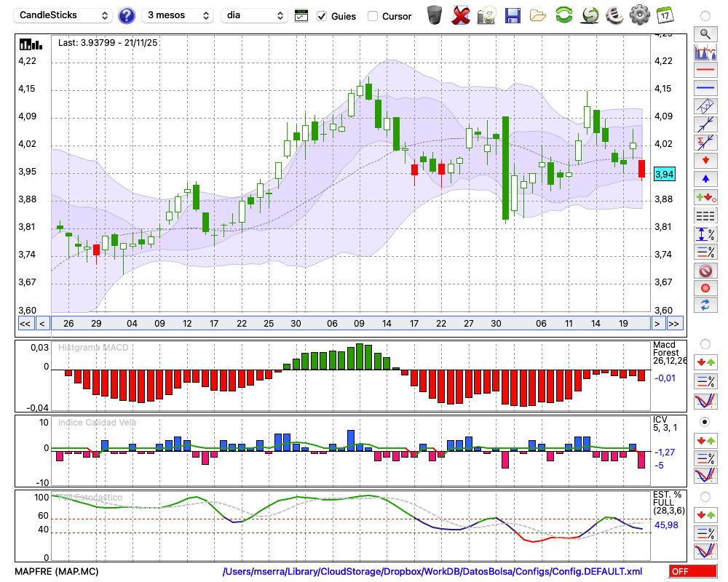Click the magnifying glass zoom tool
The width and height of the screenshot is (728, 582).
[x=705, y=33]
